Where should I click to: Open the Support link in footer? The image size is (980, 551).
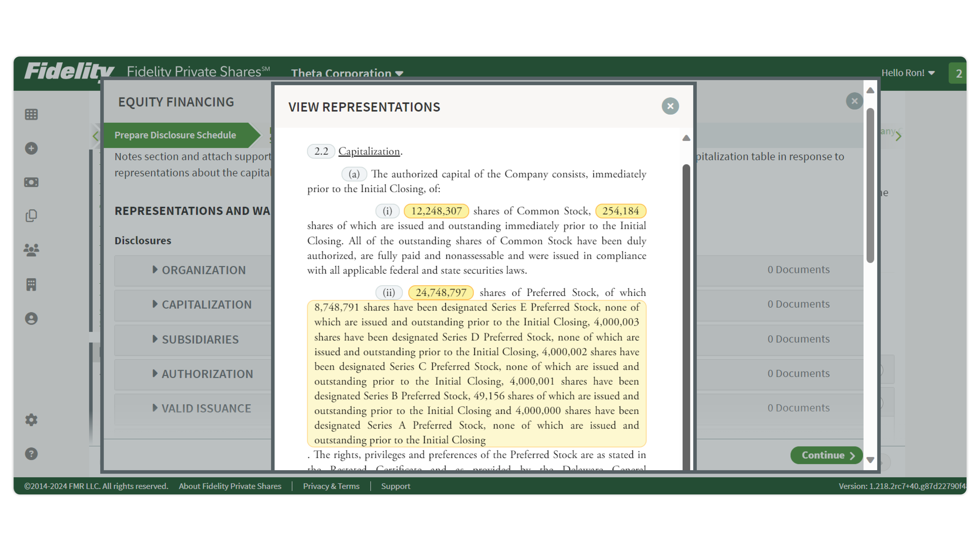[395, 486]
